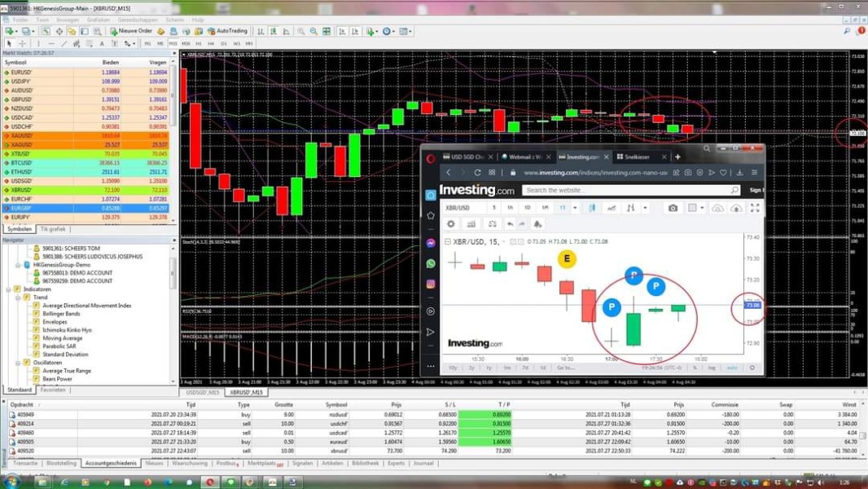Screen dimensions: 868x489
Task: Toggle the AutoTrading button
Action: coord(227,31)
